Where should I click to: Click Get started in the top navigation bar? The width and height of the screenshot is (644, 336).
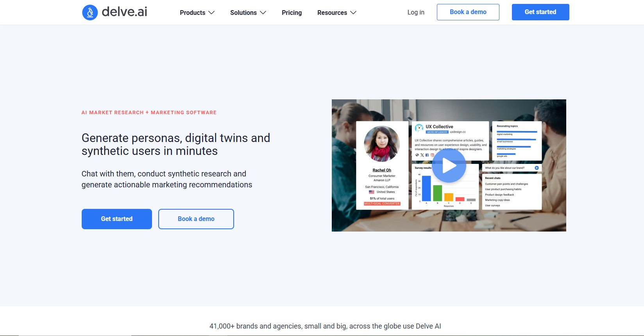(540, 12)
